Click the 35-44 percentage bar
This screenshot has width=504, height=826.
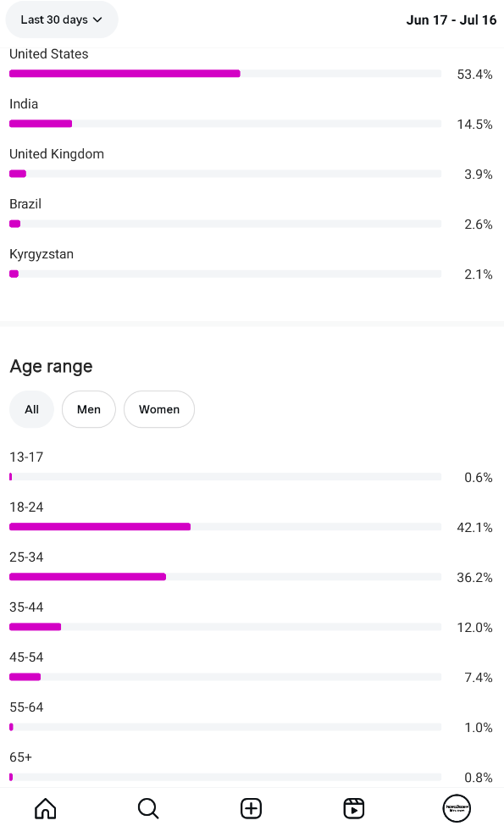pyautogui.click(x=224, y=627)
